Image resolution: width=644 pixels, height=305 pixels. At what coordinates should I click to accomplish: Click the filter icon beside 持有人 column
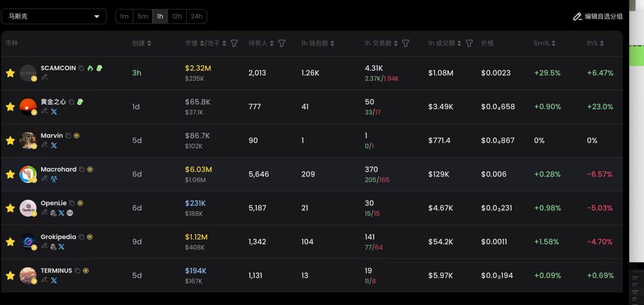coord(282,43)
